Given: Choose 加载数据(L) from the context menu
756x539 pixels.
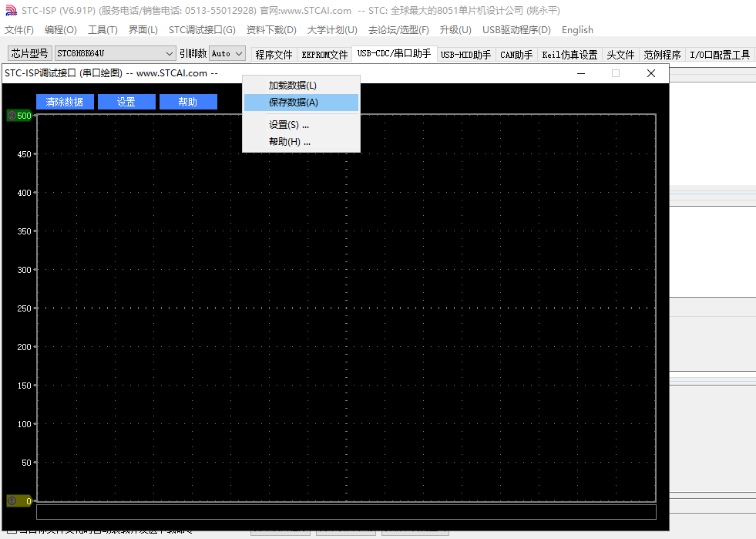Looking at the screenshot, I should [292, 86].
